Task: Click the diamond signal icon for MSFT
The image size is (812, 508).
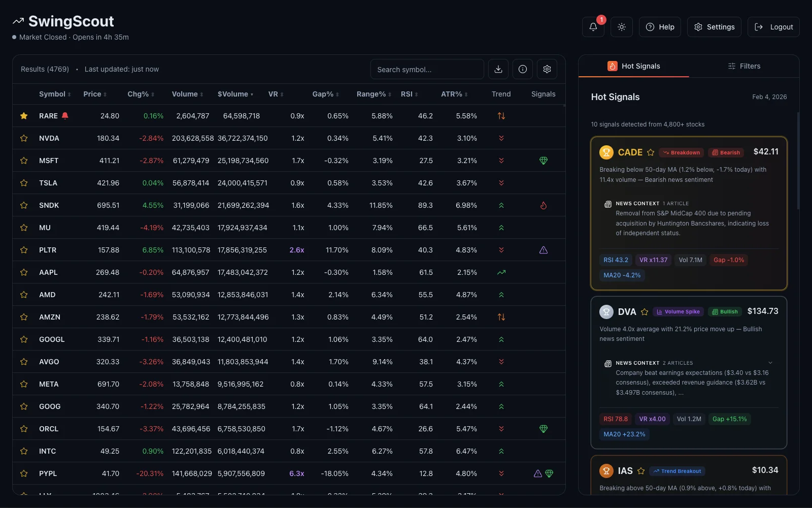Action: tap(543, 161)
